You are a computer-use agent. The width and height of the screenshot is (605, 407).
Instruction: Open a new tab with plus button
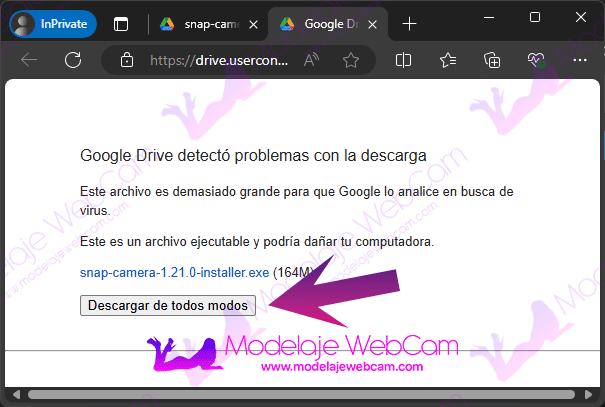click(x=409, y=24)
